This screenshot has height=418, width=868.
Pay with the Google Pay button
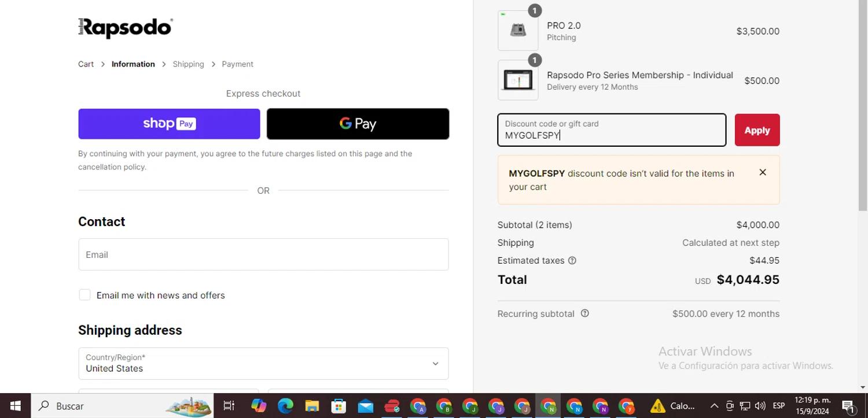pyautogui.click(x=358, y=124)
